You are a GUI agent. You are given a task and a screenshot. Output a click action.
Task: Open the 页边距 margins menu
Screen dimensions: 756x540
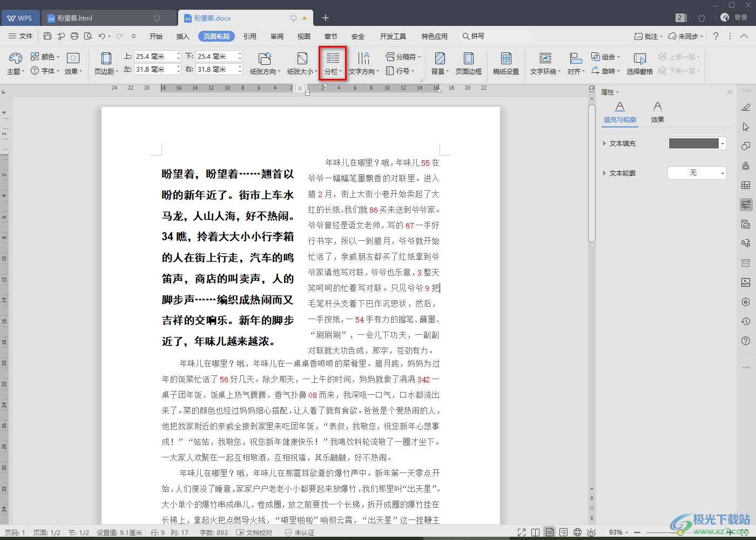[x=106, y=63]
